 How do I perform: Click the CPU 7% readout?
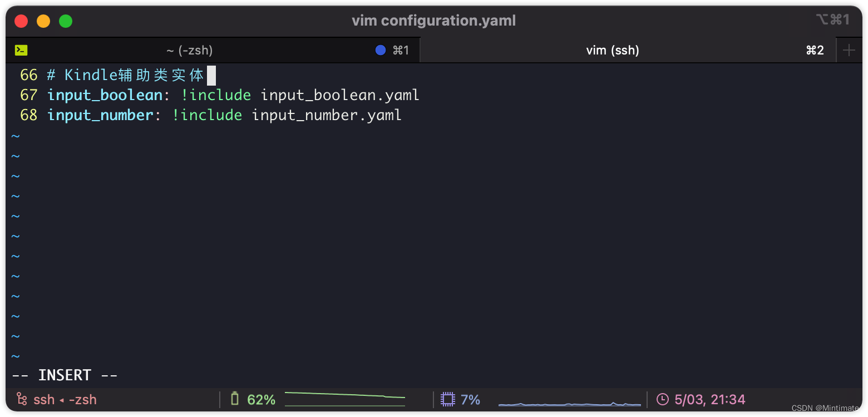pyautogui.click(x=470, y=399)
